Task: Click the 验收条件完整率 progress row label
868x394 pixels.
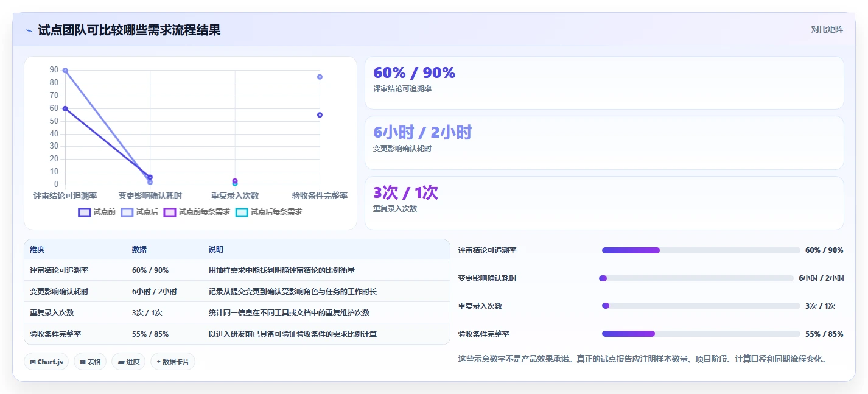Action: (x=484, y=334)
